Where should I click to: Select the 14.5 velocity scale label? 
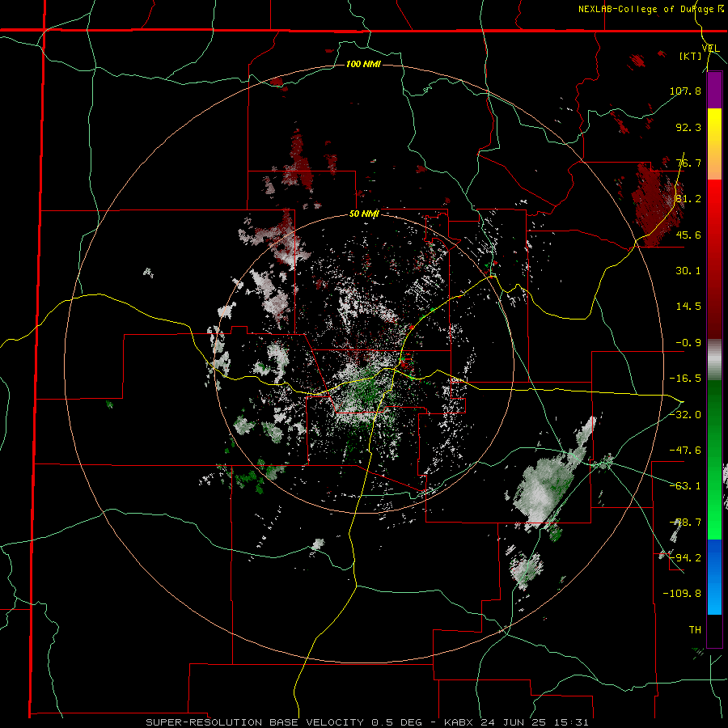point(688,307)
